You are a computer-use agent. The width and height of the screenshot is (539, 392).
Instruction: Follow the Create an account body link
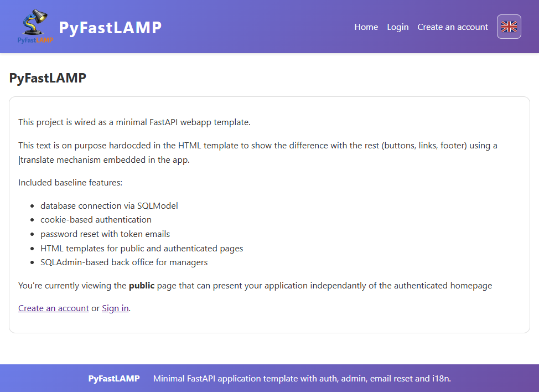pos(53,308)
